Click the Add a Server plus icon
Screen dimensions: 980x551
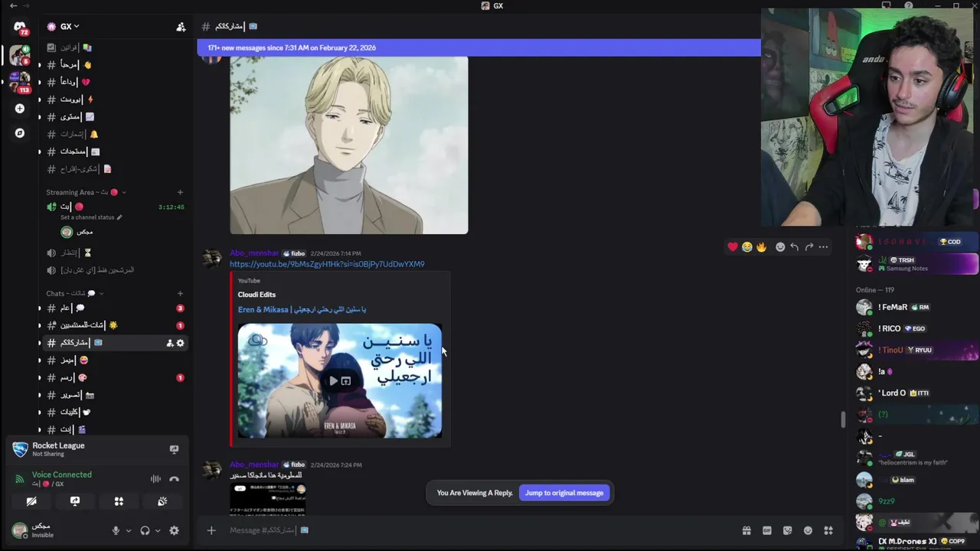pos(19,109)
